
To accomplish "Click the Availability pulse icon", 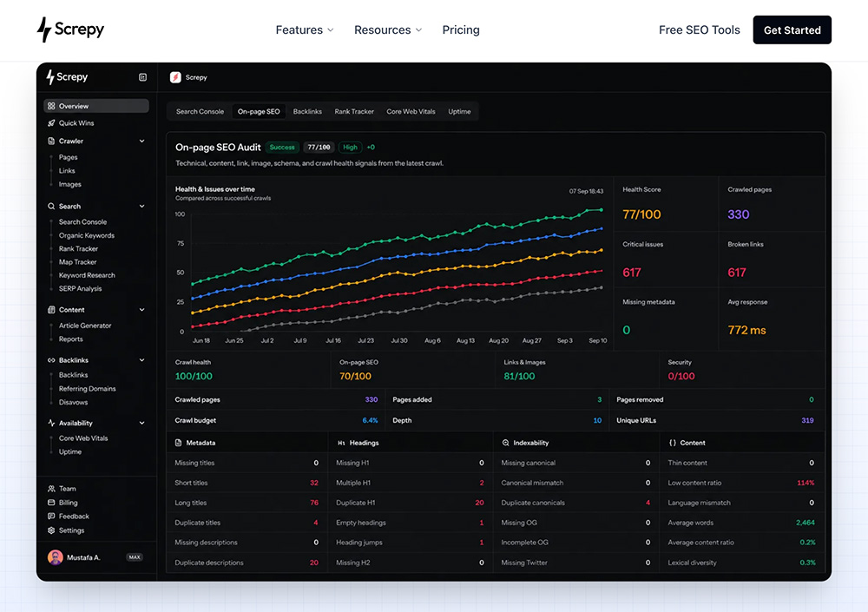I will (x=51, y=423).
